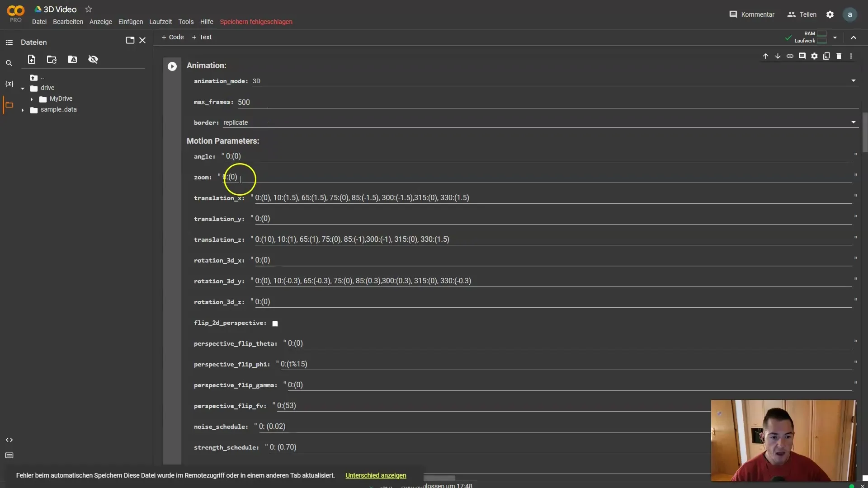Collapse the drive folder
Viewport: 868px width, 488px height.
point(23,89)
